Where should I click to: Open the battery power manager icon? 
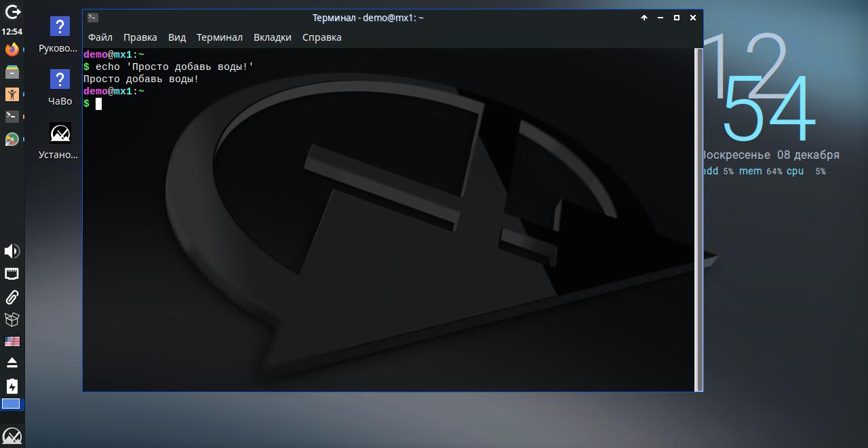click(x=12, y=386)
